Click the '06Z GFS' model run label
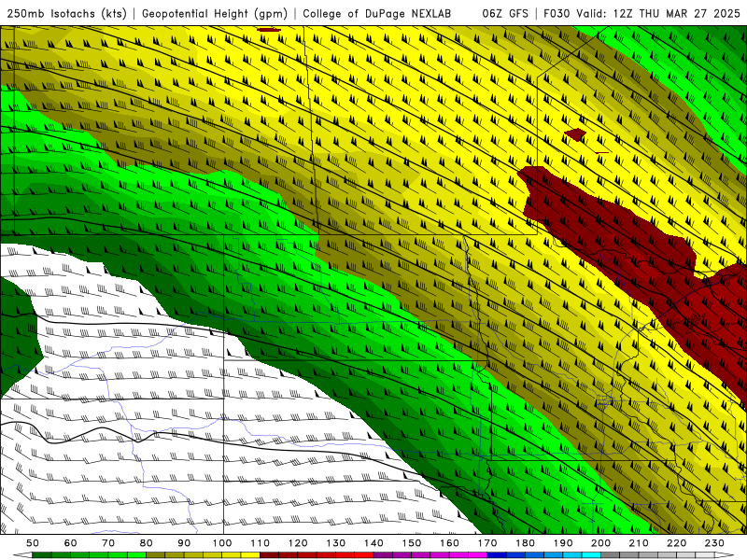 (505, 14)
